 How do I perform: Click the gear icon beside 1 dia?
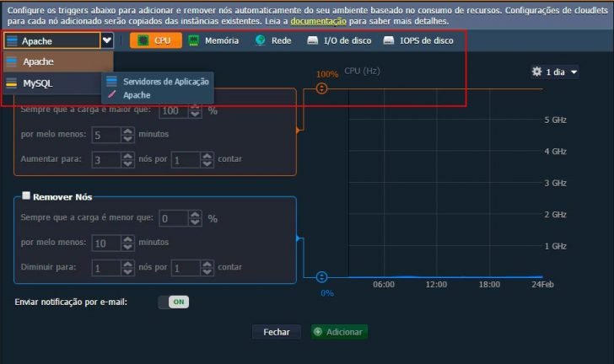[537, 72]
